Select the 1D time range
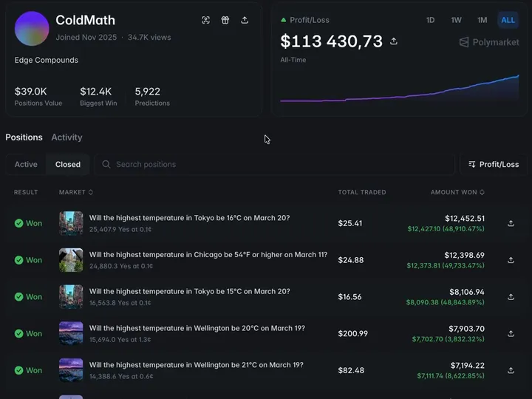This screenshot has height=399, width=532. click(430, 20)
